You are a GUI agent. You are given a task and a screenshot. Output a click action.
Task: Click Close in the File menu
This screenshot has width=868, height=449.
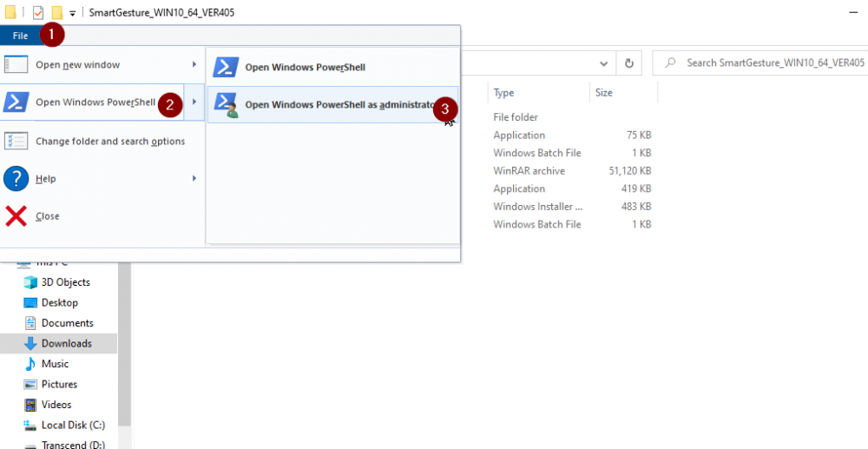point(102,216)
